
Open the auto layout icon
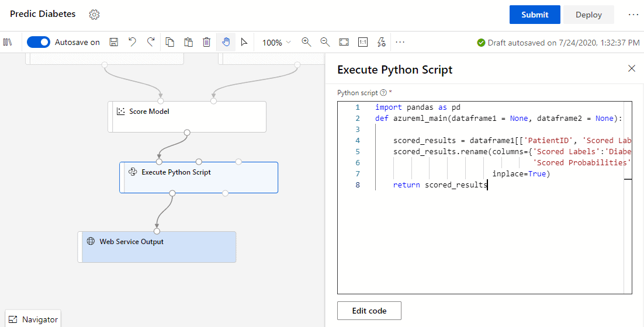tap(382, 42)
